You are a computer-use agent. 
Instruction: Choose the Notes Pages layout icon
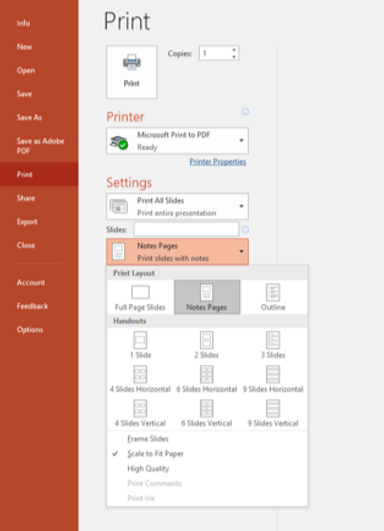[207, 292]
